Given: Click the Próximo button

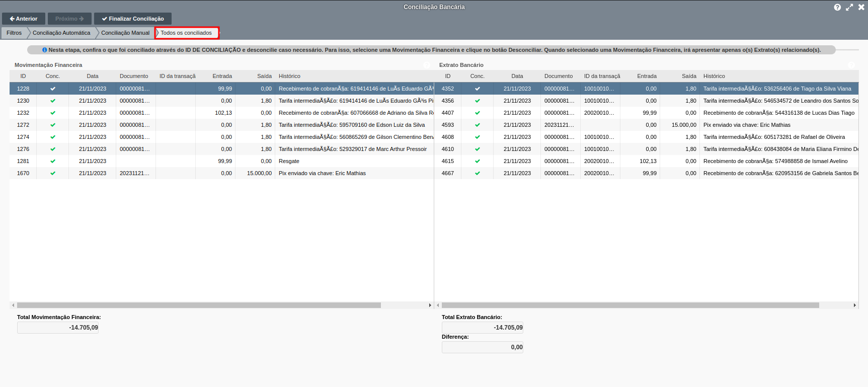Looking at the screenshot, I should 69,19.
